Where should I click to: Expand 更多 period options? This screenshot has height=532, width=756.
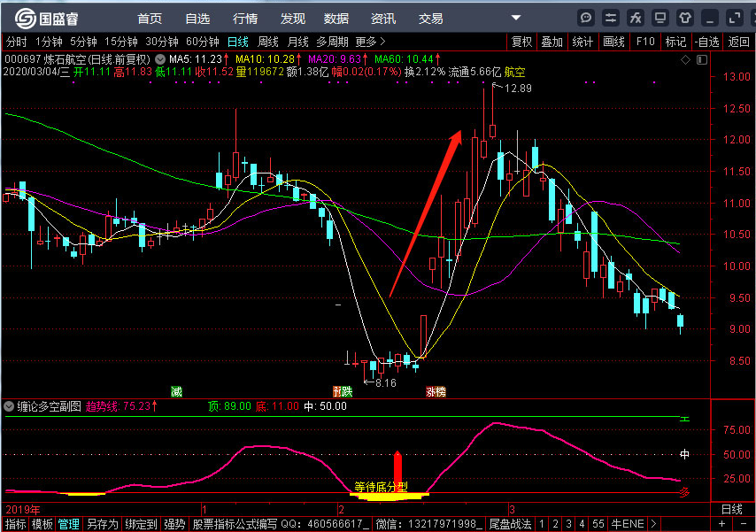tap(370, 42)
